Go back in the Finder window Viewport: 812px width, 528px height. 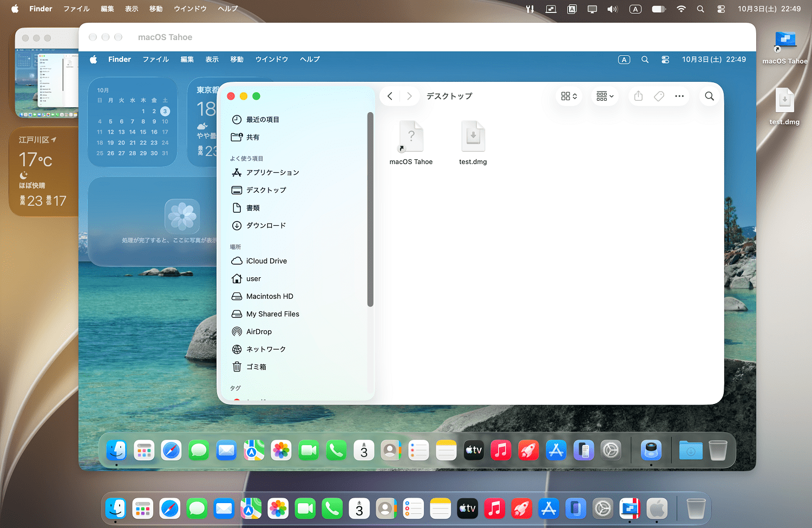click(390, 96)
